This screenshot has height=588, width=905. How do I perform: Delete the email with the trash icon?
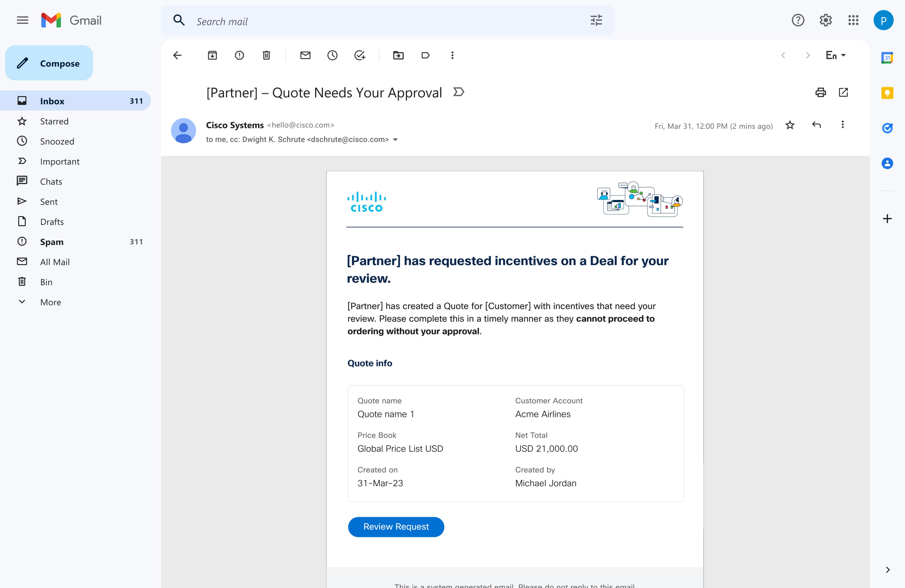[266, 55]
